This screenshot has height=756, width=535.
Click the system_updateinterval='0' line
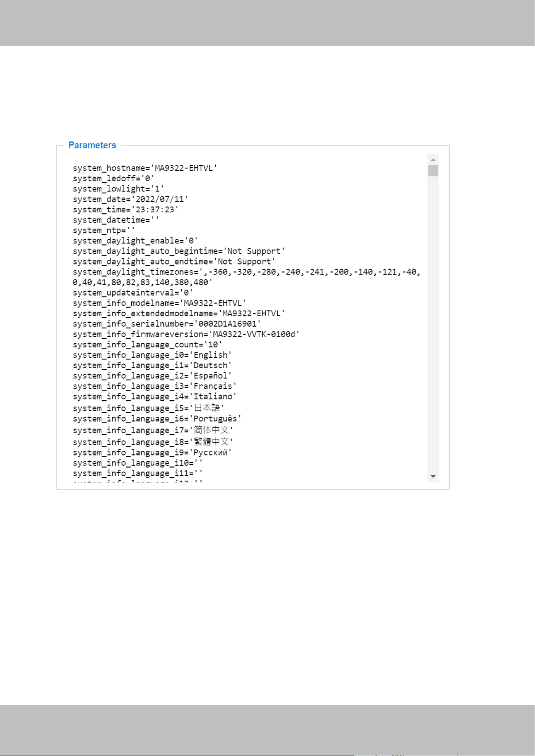(x=133, y=293)
